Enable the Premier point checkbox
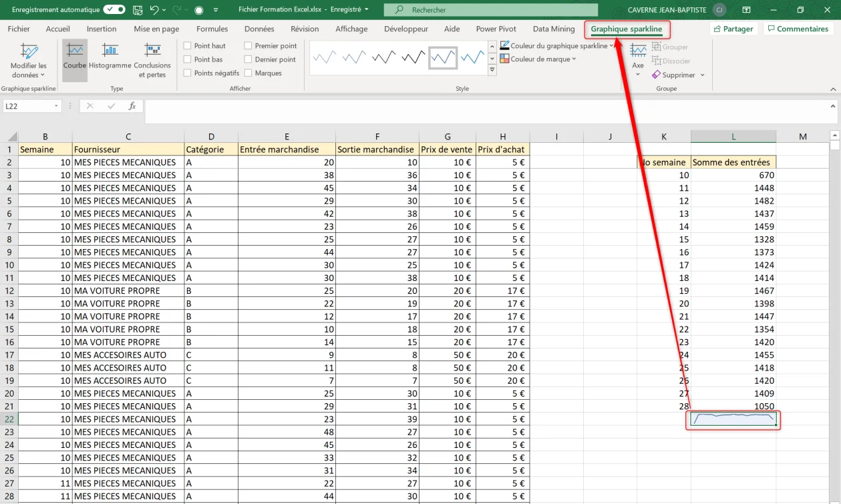 pos(248,46)
